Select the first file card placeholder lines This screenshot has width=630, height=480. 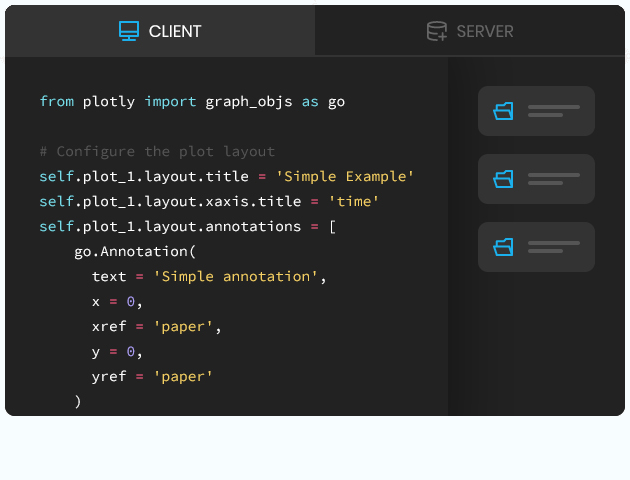(554, 111)
